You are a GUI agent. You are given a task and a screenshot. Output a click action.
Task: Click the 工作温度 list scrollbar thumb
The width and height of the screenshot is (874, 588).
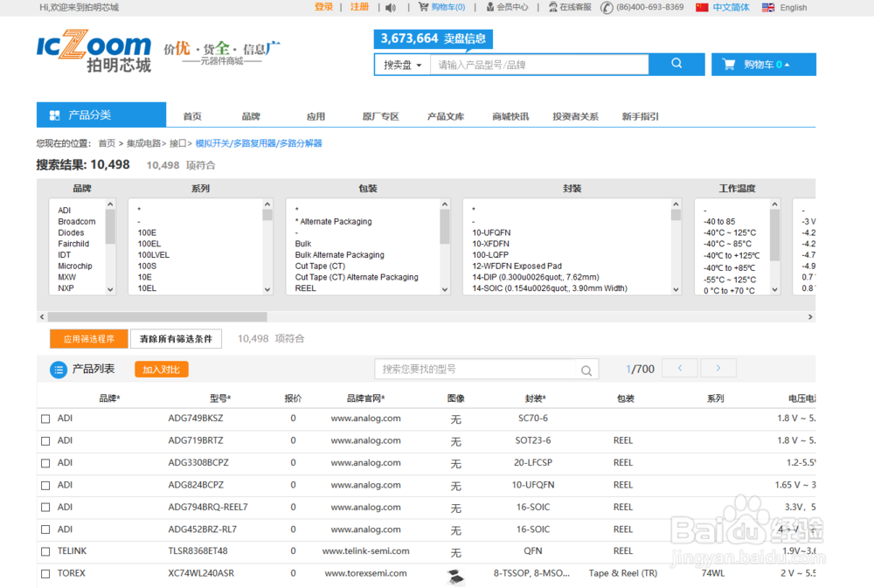click(x=774, y=235)
